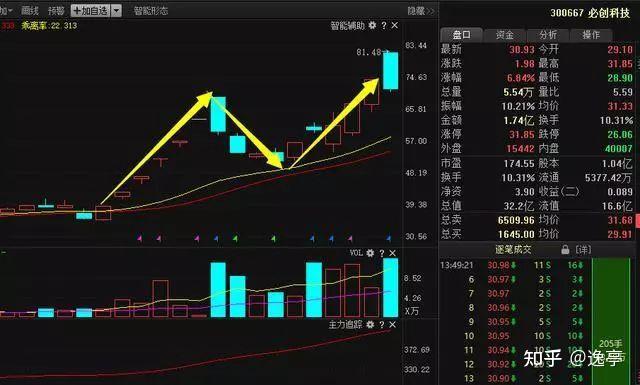Viewport: 640px width, 385px height.
Task: Close the VOL indicator panel
Action: 393,253
